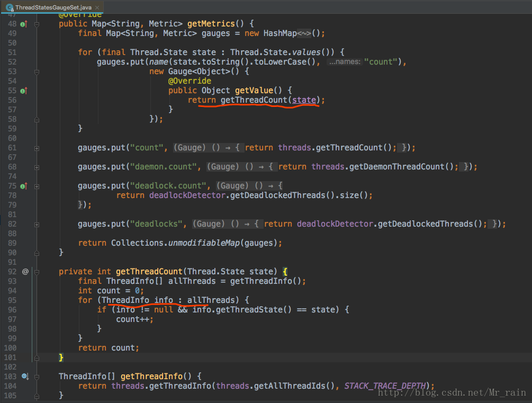This screenshot has height=403, width=532.
Task: Expand the folded daemon.count lambda on line 68
Action: tap(37, 167)
